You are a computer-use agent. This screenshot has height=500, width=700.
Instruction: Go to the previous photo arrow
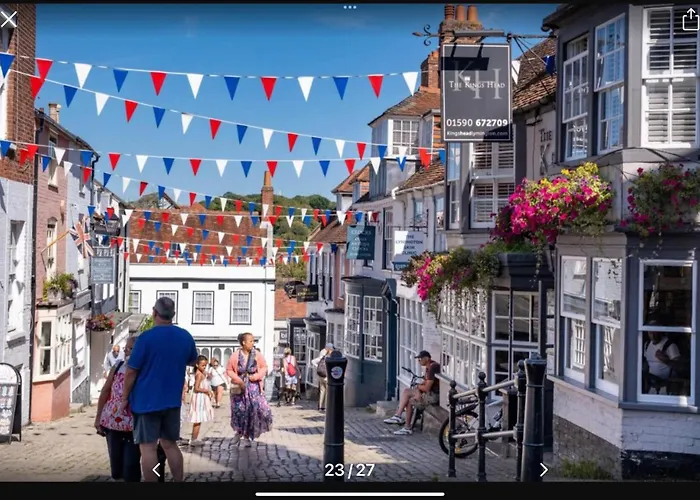(156, 470)
